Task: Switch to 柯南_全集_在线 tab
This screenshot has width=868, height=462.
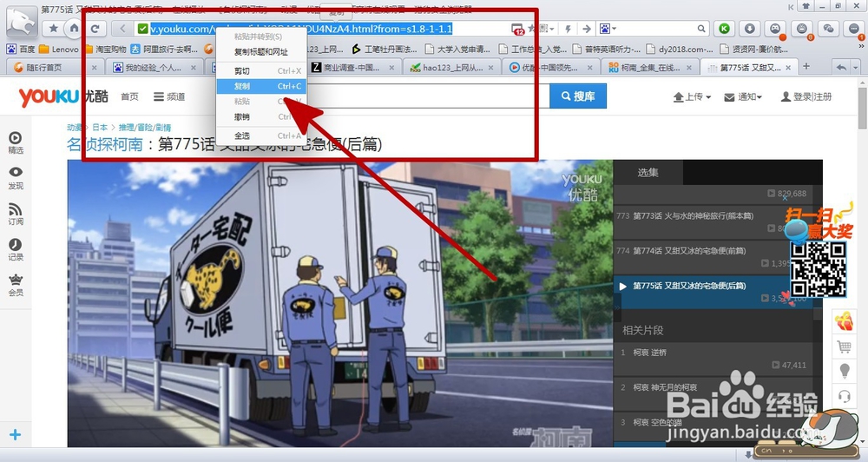Action: pos(650,68)
